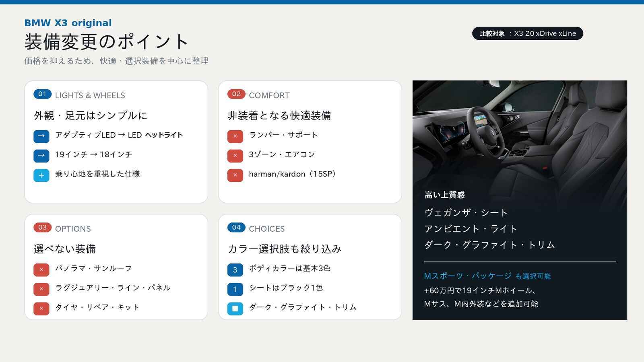The image size is (644, 362).
Task: Click the 02 badge of COMFORT
Action: coord(236,94)
